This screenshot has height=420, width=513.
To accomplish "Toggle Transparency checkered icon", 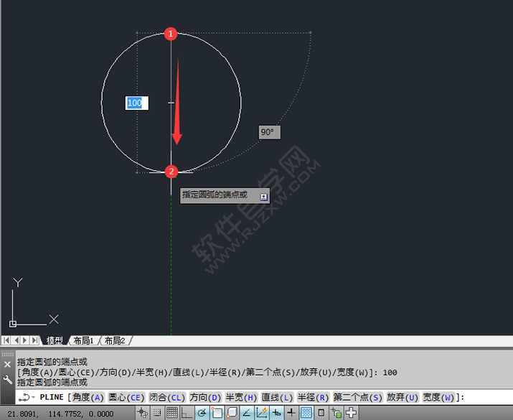I will click(306, 413).
